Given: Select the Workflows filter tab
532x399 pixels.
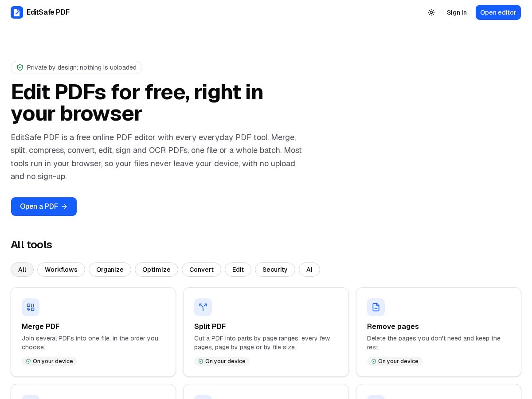Looking at the screenshot, I should pyautogui.click(x=61, y=270).
